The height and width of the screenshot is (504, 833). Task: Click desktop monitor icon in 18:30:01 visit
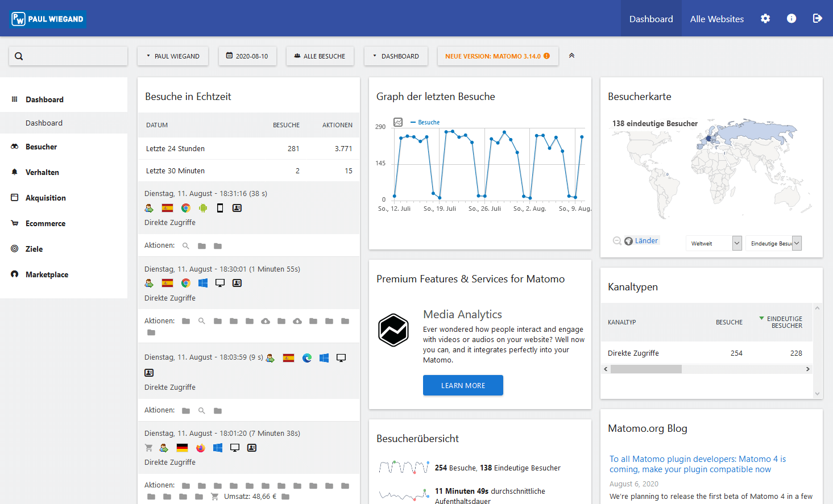point(220,283)
